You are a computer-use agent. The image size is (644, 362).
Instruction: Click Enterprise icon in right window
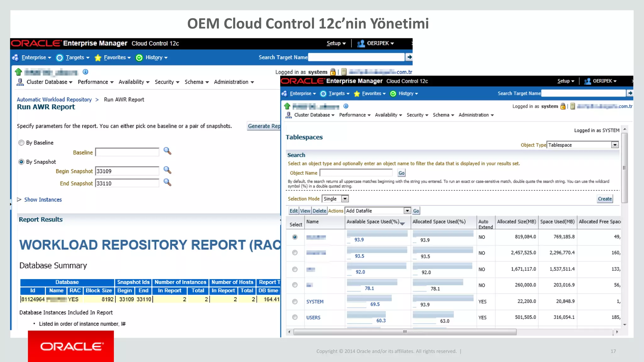click(285, 94)
